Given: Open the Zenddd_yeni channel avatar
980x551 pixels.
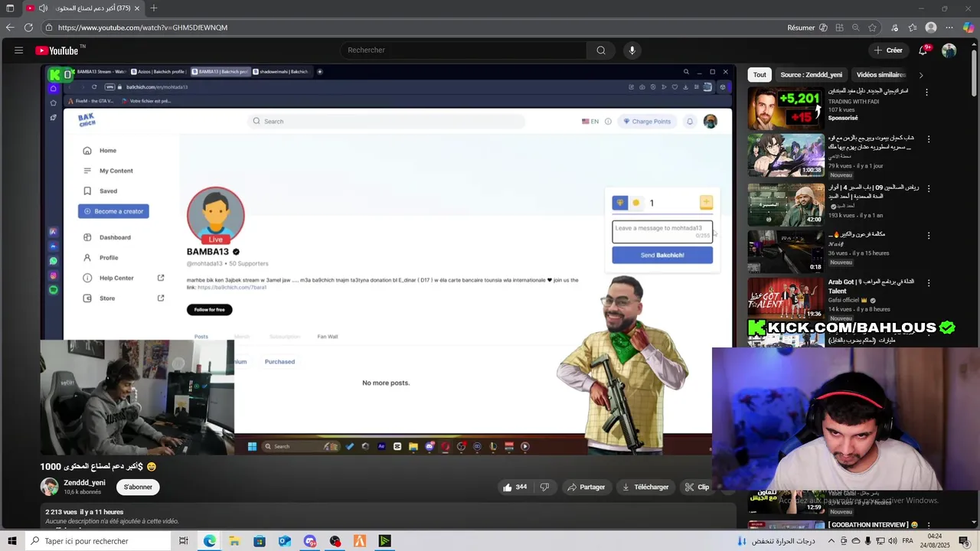Looking at the screenshot, I should 50,487.
